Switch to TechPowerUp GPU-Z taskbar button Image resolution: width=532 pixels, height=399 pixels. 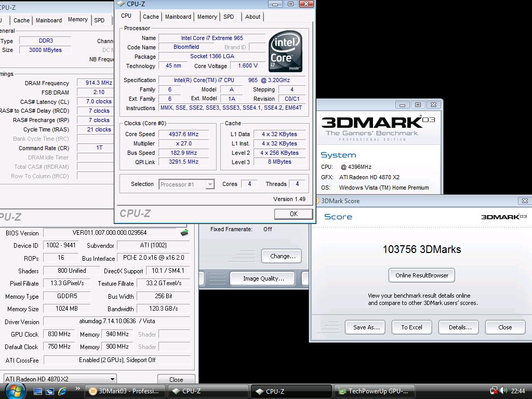point(375,391)
